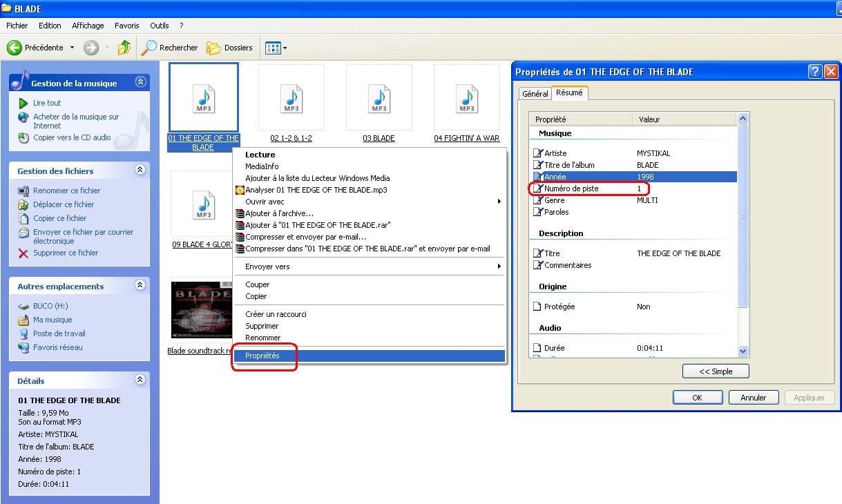Click the red Supprimer ce fichier icon

point(23,253)
